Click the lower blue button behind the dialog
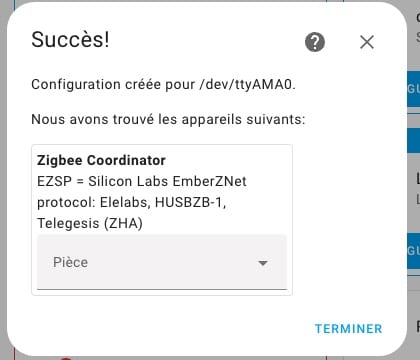This screenshot has width=420, height=360. click(x=414, y=251)
